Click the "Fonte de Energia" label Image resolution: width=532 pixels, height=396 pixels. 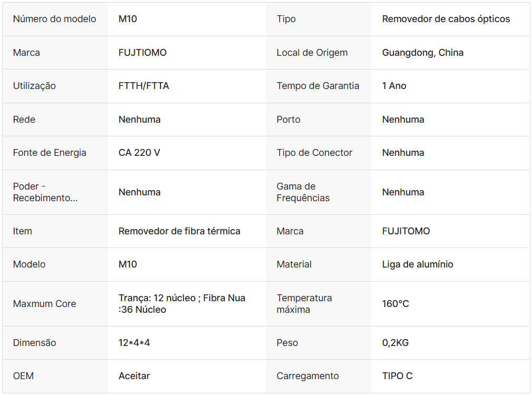[50, 153]
